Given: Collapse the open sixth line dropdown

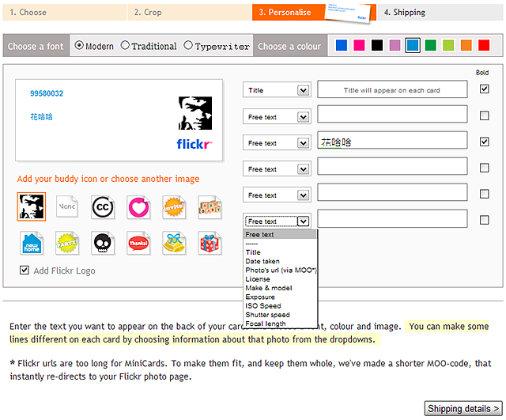Looking at the screenshot, I should [277, 221].
